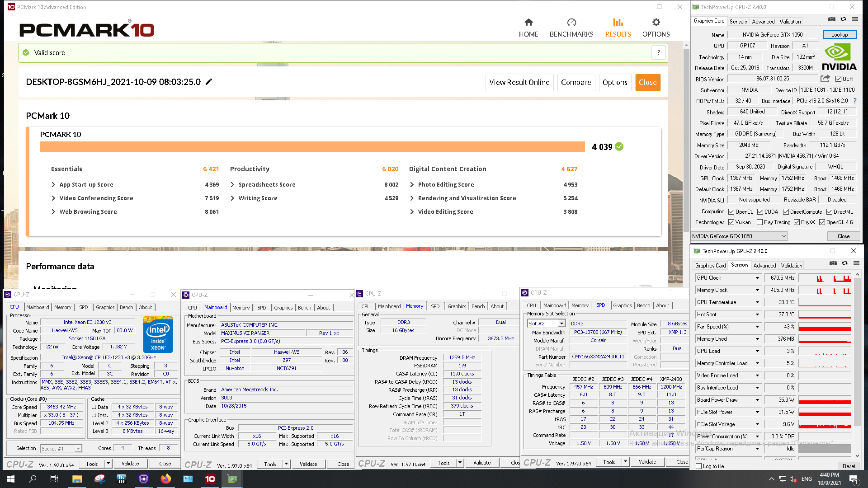The image size is (868, 488).
Task: Open taskbar search icon
Action: point(33,479)
